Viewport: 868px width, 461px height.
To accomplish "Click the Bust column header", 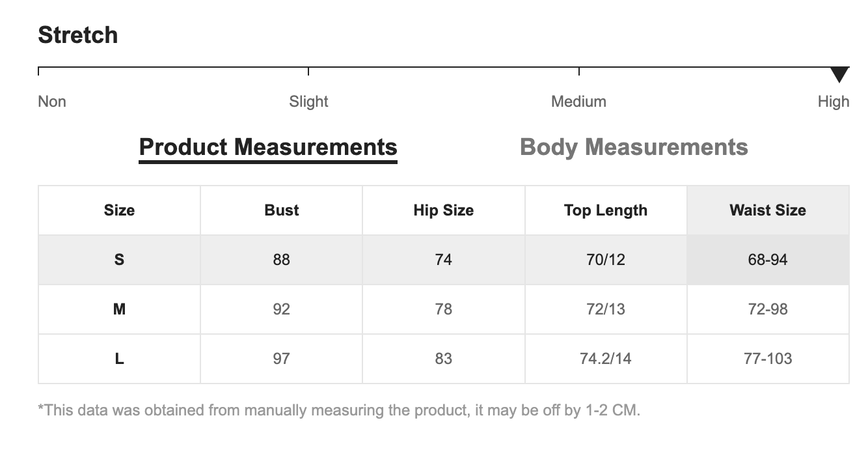I will pos(281,210).
